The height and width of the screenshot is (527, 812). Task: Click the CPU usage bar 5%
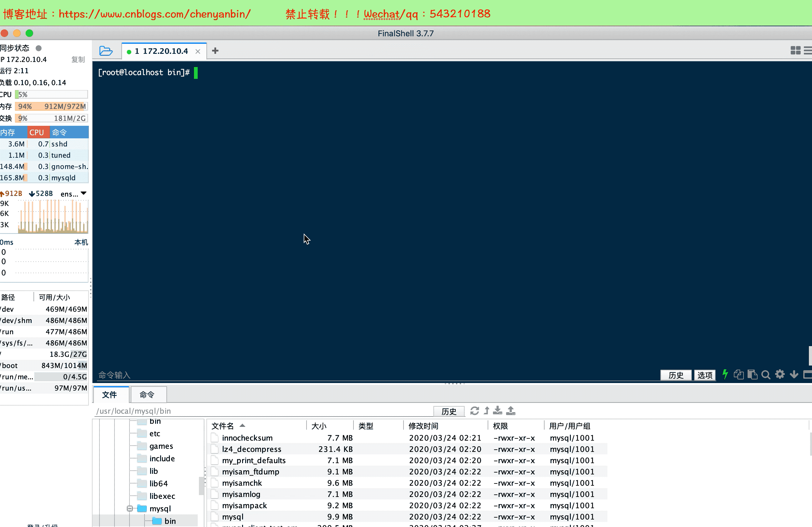pyautogui.click(x=51, y=94)
